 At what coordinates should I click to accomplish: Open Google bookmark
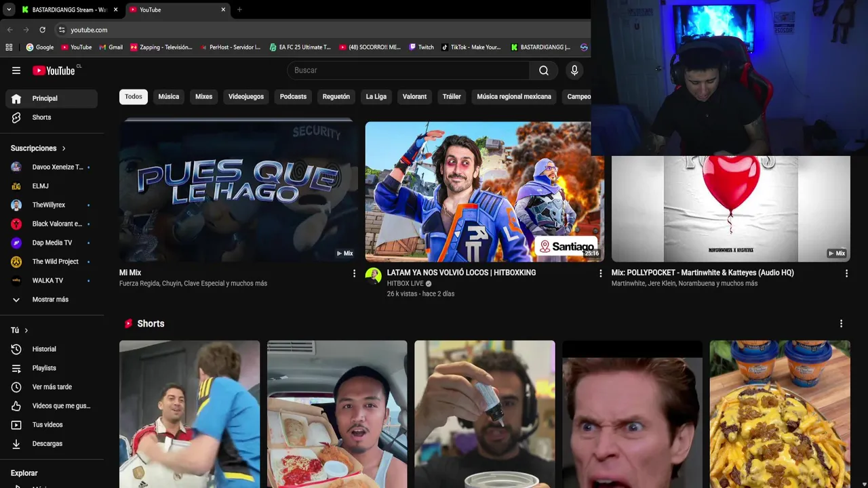coord(40,47)
